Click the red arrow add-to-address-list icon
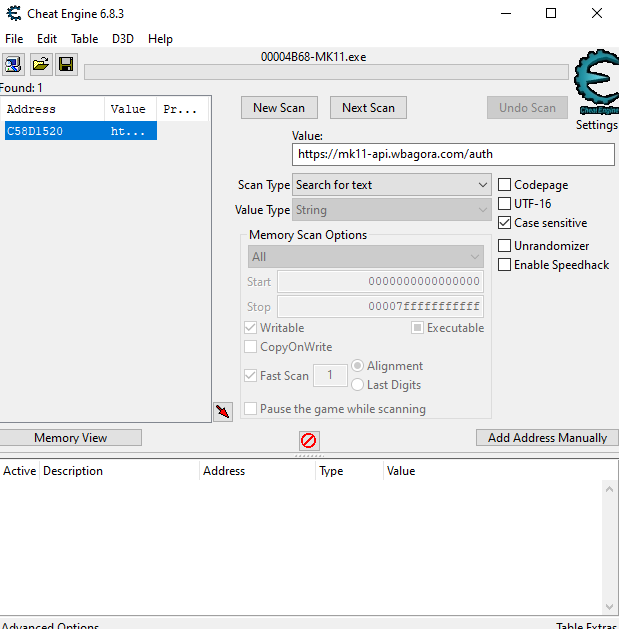The image size is (619, 629). point(223,412)
